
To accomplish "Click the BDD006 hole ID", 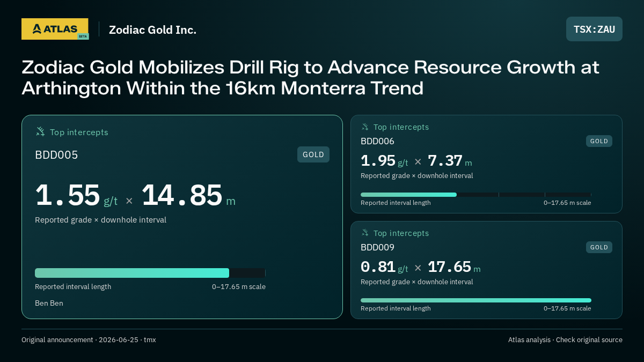I will (377, 142).
